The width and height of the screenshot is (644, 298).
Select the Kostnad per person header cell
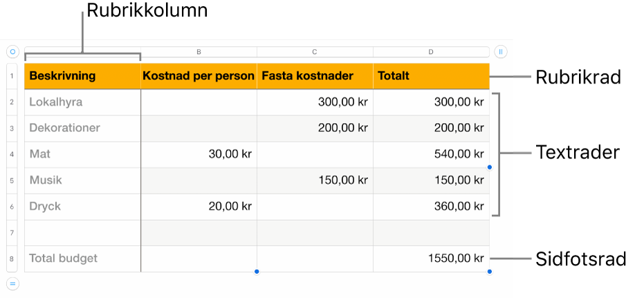(x=199, y=76)
